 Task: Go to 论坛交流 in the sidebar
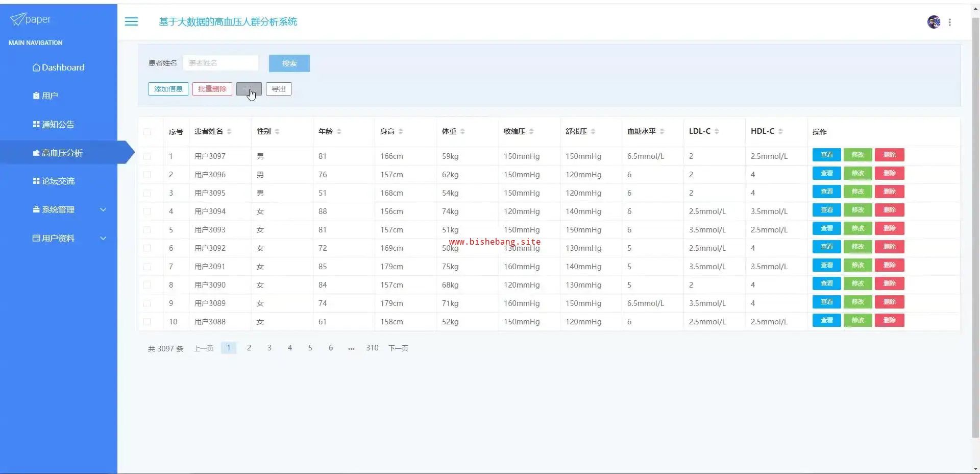point(58,181)
